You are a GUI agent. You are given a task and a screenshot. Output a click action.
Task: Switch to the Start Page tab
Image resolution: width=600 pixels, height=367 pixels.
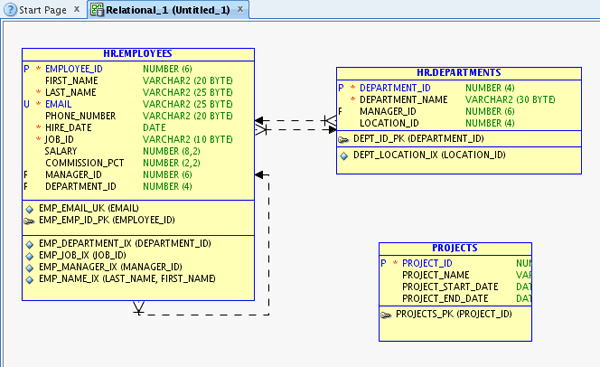tap(42, 10)
